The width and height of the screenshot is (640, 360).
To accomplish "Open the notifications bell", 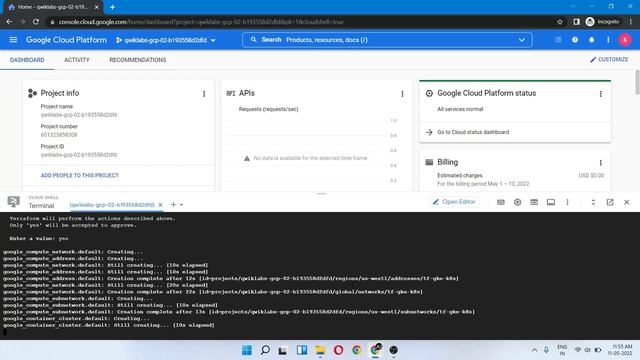I will pos(591,40).
